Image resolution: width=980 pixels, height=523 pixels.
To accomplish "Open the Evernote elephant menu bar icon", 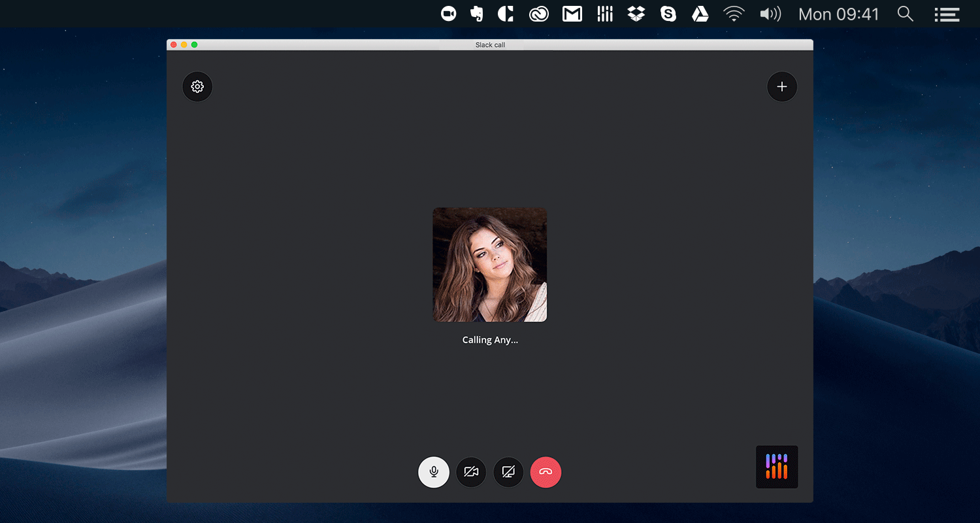I will (x=477, y=14).
